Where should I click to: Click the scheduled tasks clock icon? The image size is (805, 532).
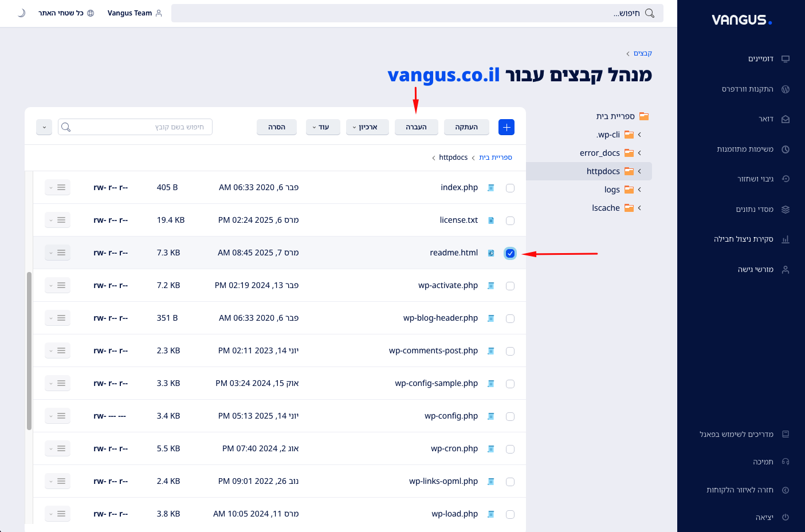tap(786, 149)
